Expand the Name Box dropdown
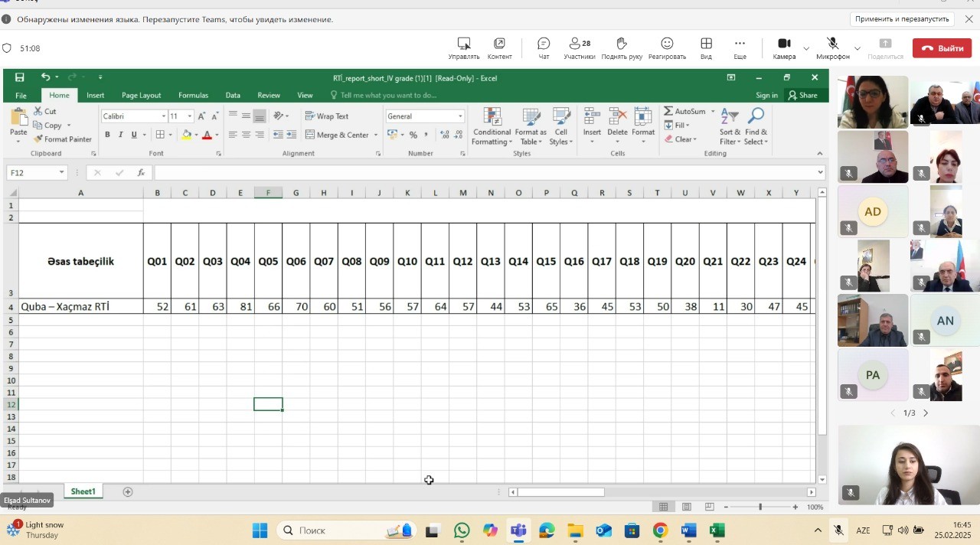980x545 pixels. click(x=62, y=173)
